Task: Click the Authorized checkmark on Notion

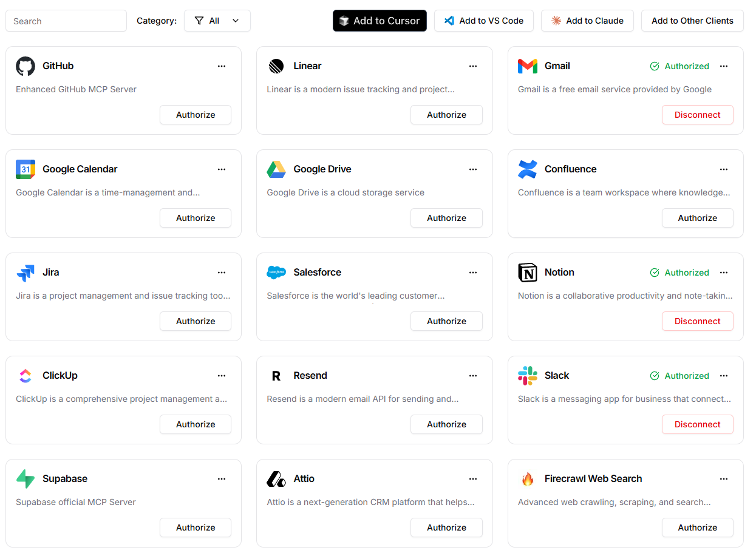Action: 655,272
